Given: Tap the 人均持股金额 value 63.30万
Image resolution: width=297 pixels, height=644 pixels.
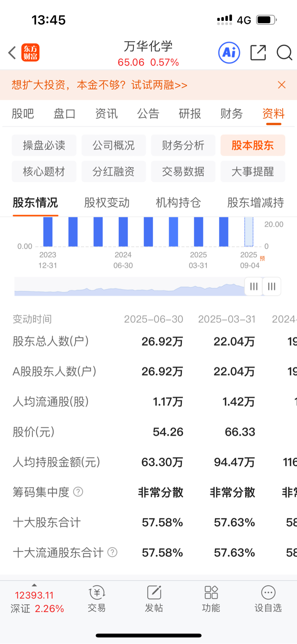Looking at the screenshot, I should tap(162, 462).
